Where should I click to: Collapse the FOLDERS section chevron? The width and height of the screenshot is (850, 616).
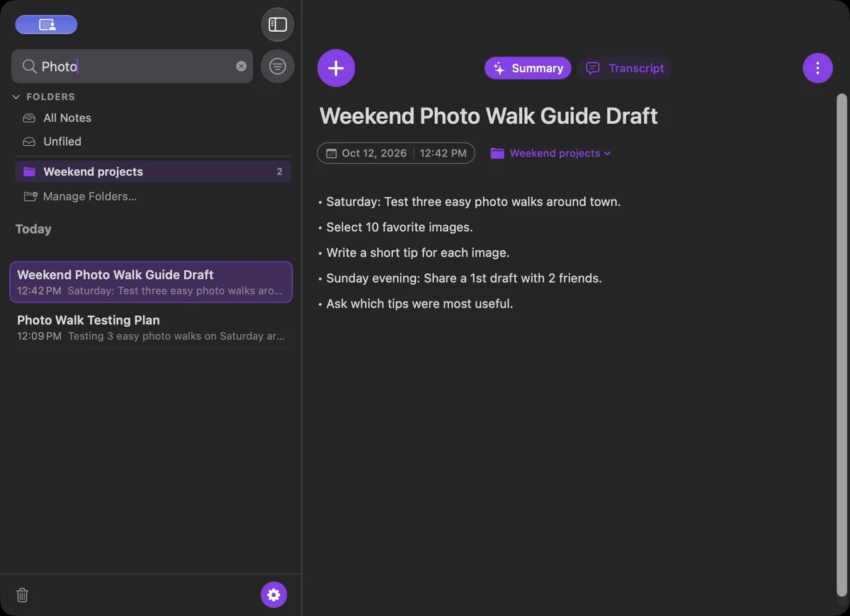[x=16, y=97]
